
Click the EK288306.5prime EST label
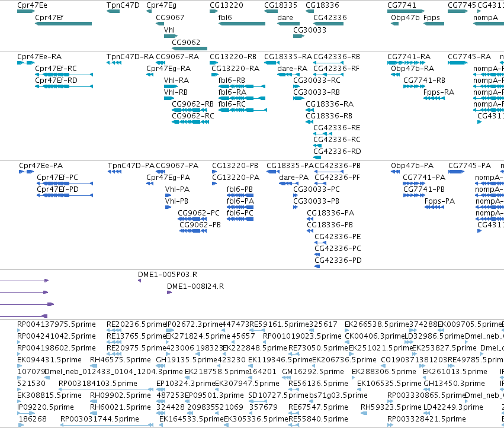[x=384, y=372]
